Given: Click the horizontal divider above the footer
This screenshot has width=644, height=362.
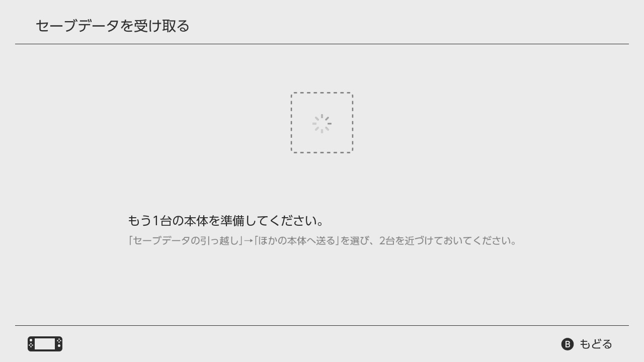Looking at the screenshot, I should (322, 326).
